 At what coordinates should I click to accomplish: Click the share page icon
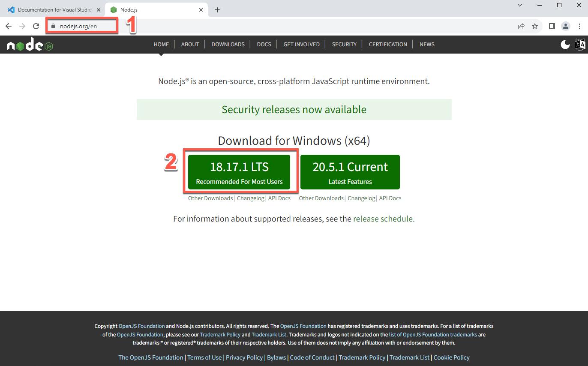click(x=521, y=26)
